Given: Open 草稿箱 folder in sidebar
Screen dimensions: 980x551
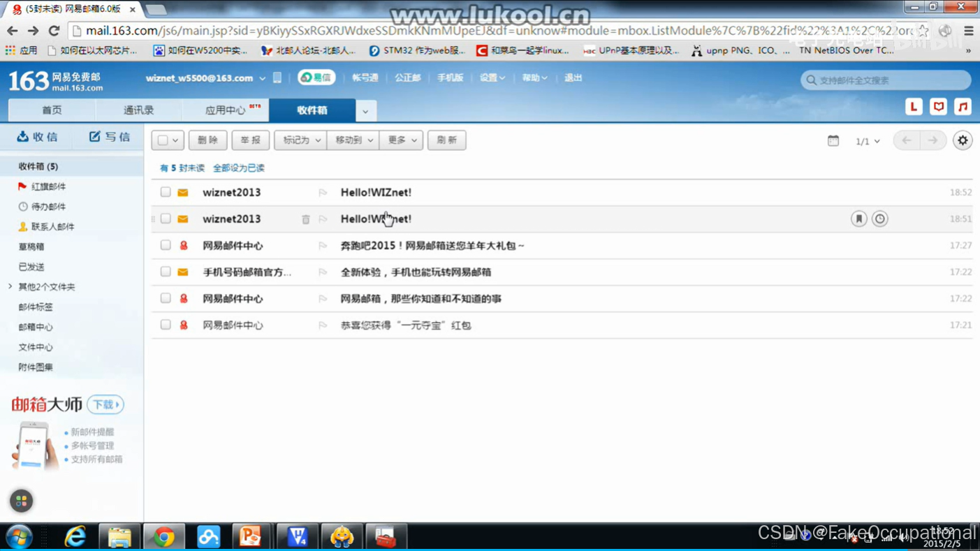Looking at the screenshot, I should pos(31,247).
